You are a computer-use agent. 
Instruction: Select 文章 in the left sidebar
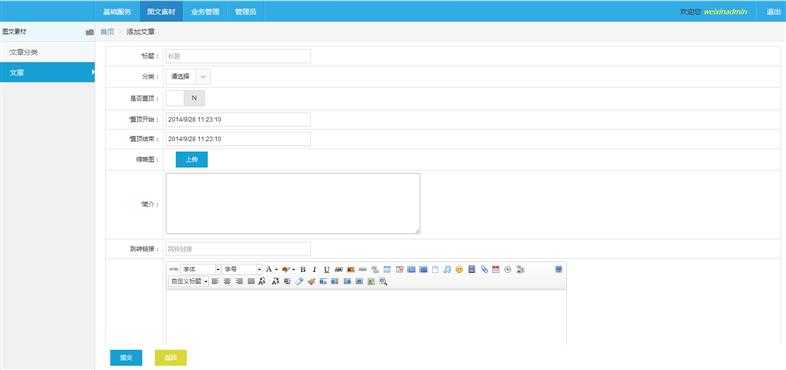click(x=47, y=73)
